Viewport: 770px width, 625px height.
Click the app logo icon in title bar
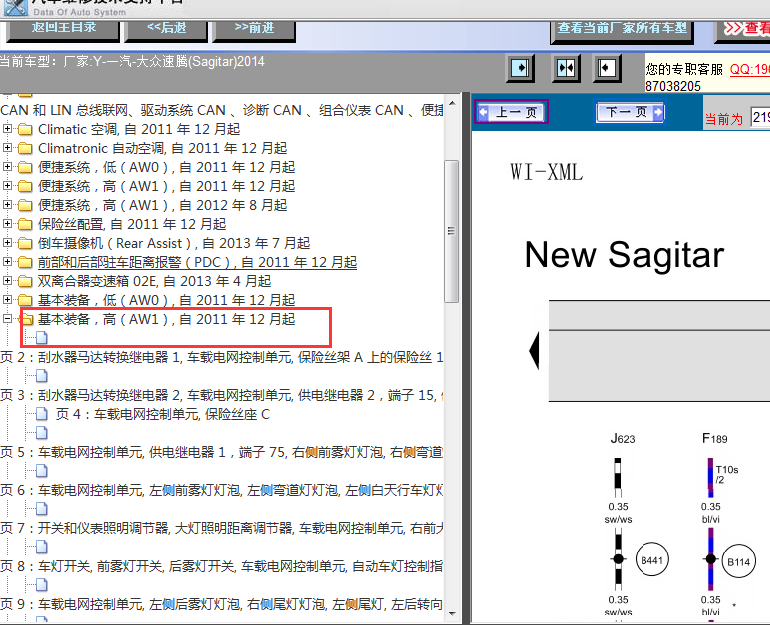click(x=16, y=7)
